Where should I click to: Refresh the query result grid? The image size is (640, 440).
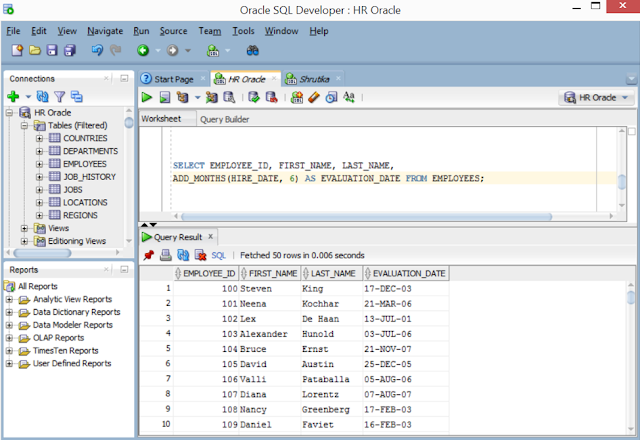pos(183,256)
